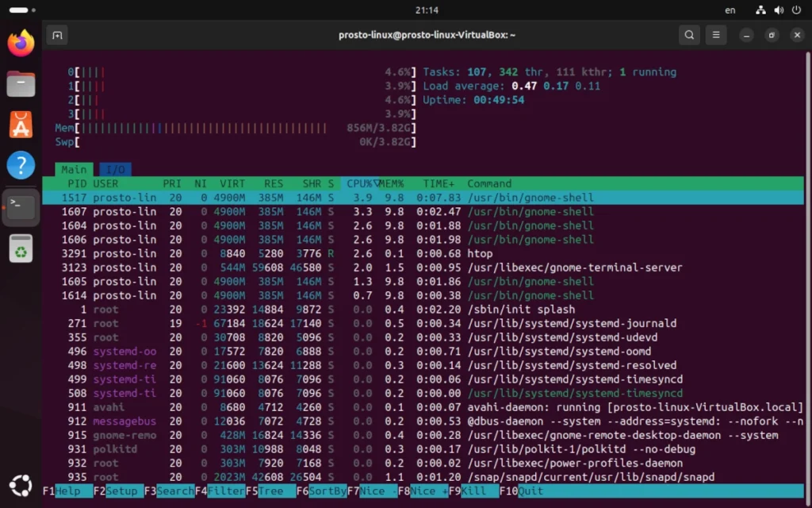Viewport: 812px width, 508px height.
Task: Click F1 Help in htop footer
Action: [x=68, y=491]
